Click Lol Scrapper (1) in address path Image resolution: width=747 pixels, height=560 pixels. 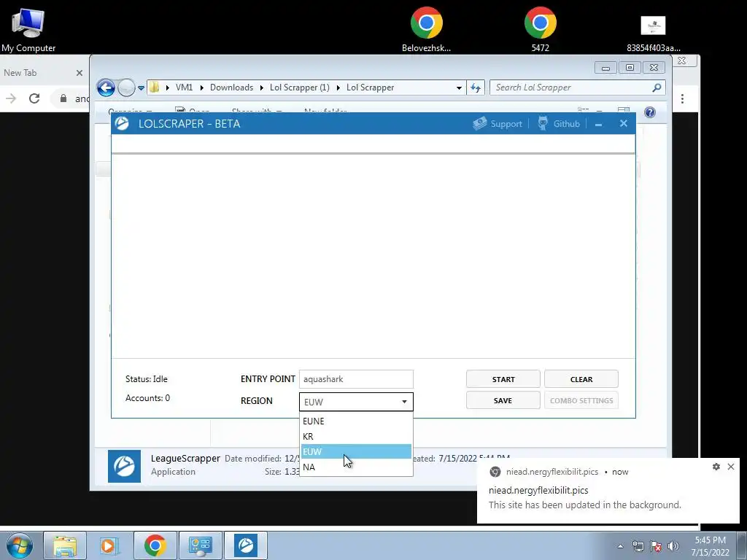(300, 87)
